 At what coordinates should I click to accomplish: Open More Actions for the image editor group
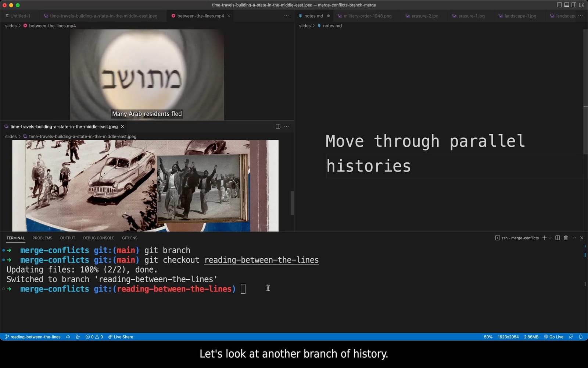[x=287, y=127]
